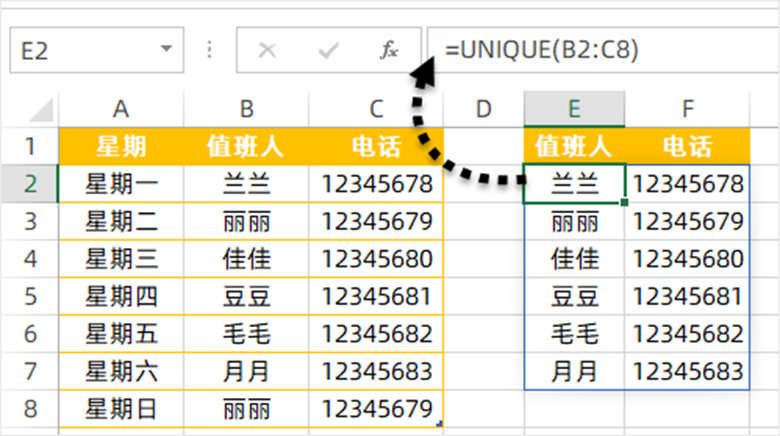
Task: Click the Enter checkmark icon in formula bar
Action: [328, 51]
